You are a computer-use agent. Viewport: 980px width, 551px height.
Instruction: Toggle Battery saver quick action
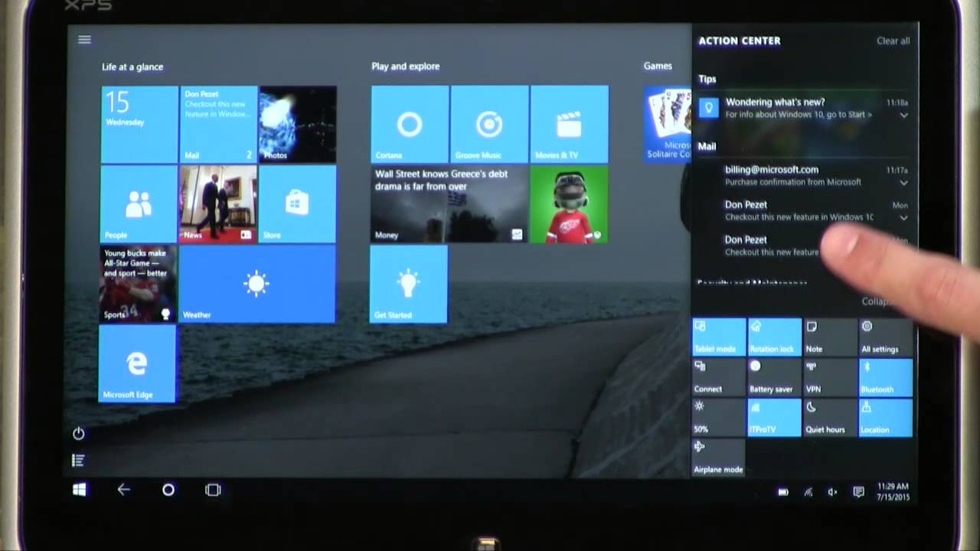point(775,378)
